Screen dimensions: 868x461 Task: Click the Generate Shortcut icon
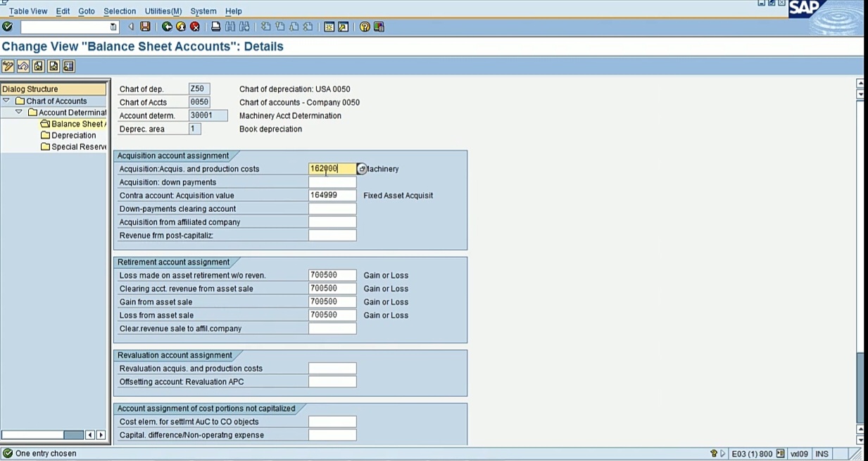344,27
